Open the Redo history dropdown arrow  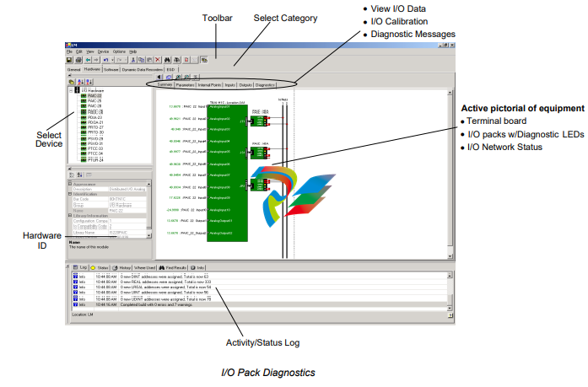tap(126, 60)
